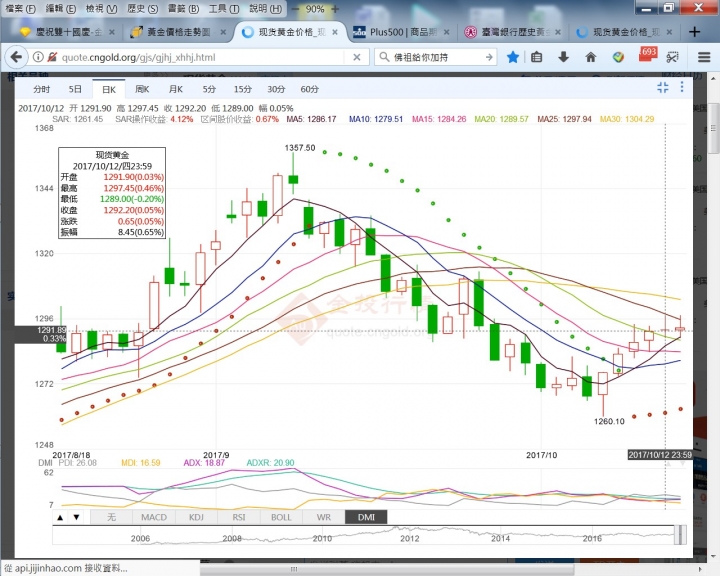Toggle chart fullscreen expand icon
The width and height of the screenshot is (720, 576).
(663, 89)
